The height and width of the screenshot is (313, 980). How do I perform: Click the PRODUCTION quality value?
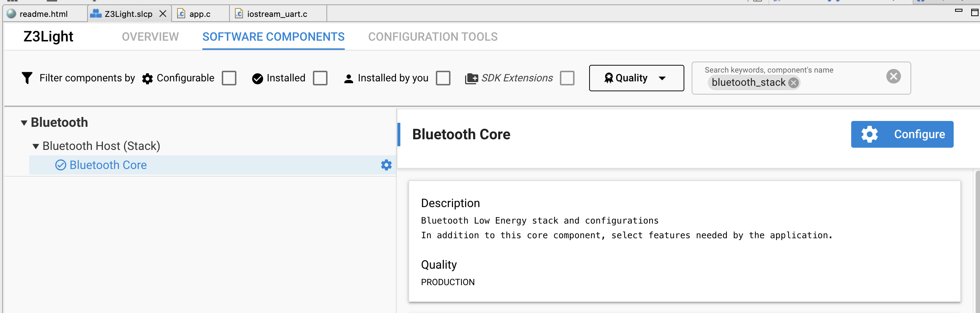pos(448,282)
